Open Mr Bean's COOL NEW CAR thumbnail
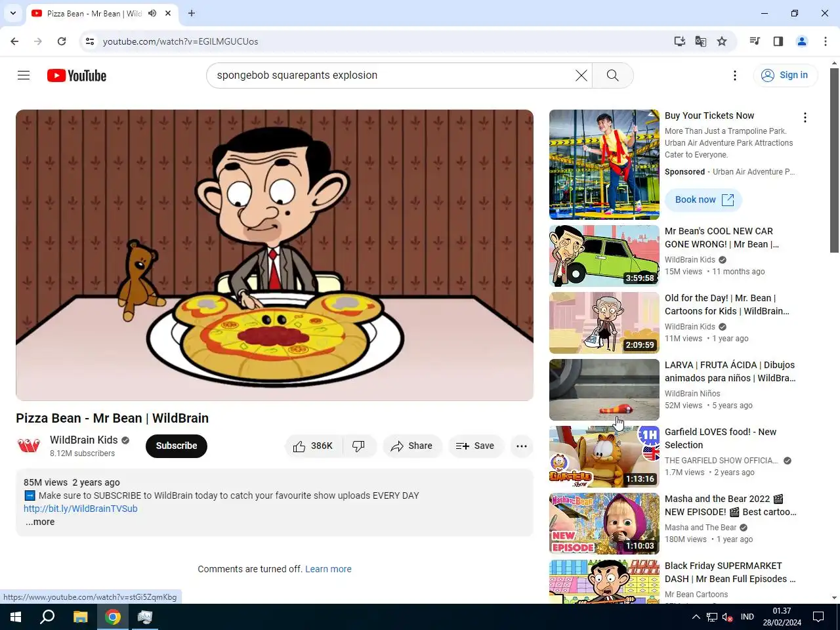 pyautogui.click(x=604, y=256)
